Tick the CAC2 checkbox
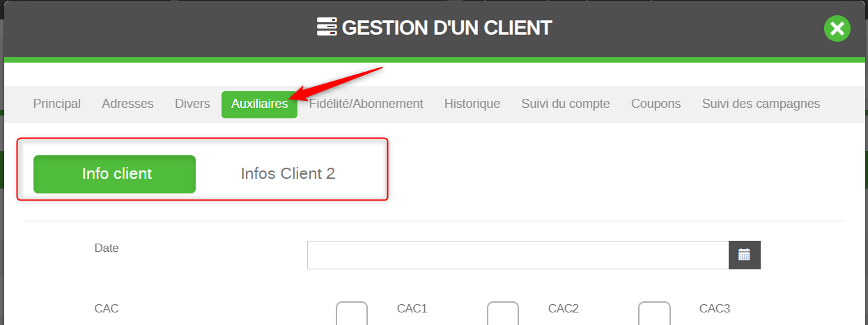Viewport: 868px width, 325px height. (503, 313)
